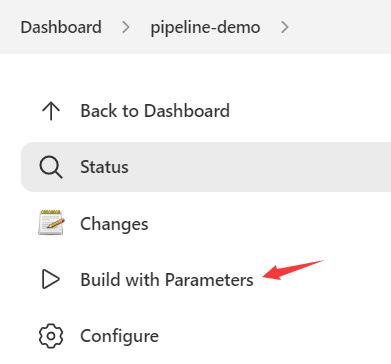
Task: Click blank space right of Back to Dashboard
Action: 310,111
